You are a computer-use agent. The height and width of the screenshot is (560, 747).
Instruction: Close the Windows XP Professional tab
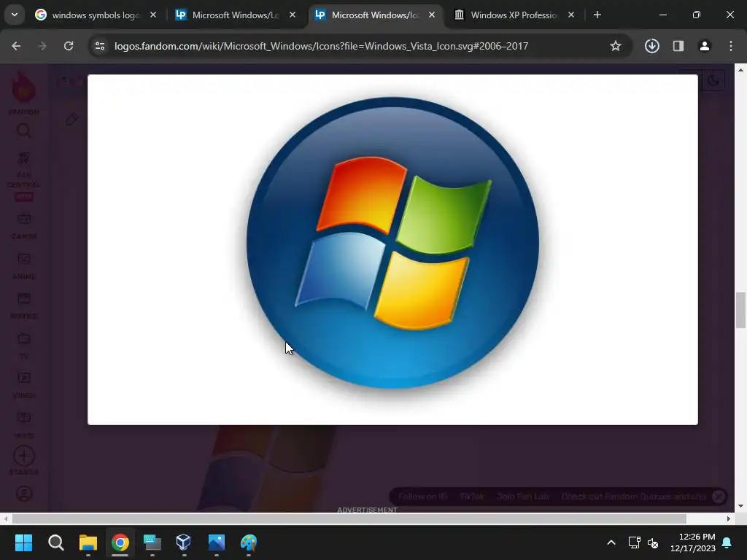(x=570, y=15)
